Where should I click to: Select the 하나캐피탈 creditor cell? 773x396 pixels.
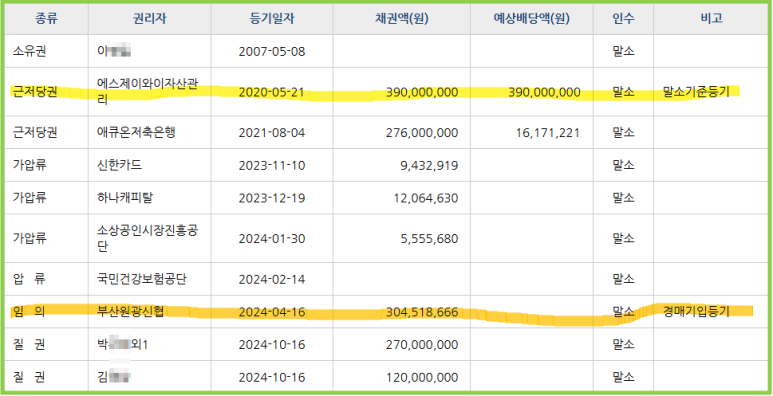(149, 198)
